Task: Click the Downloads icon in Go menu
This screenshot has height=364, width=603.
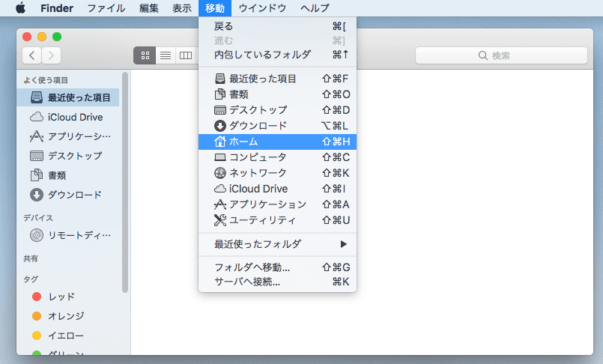Action: (x=220, y=126)
